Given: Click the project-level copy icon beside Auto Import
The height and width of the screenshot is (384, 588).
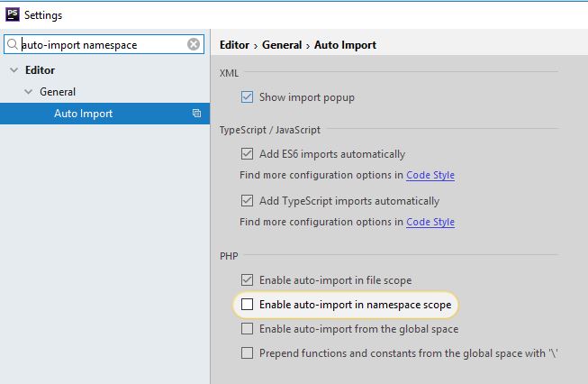Looking at the screenshot, I should (196, 114).
